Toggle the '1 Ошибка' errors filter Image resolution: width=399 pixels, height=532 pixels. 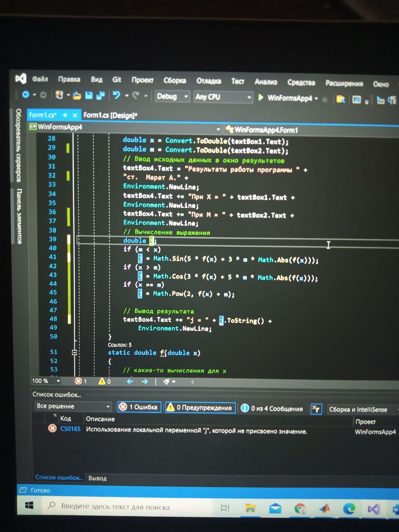coord(139,407)
